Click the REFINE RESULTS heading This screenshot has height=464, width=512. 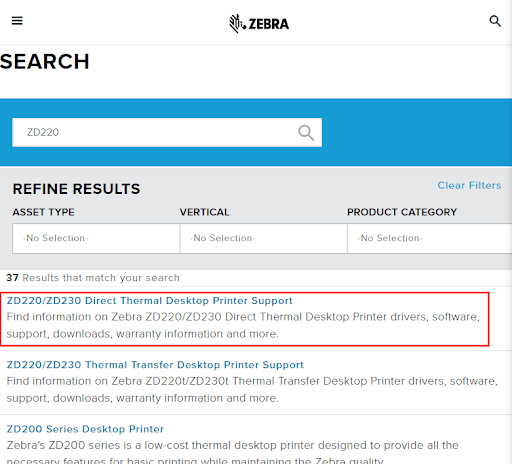coord(76,189)
